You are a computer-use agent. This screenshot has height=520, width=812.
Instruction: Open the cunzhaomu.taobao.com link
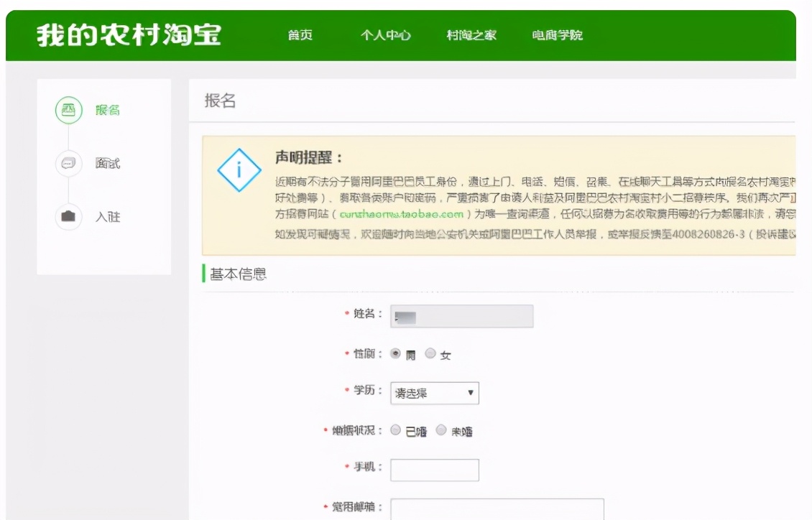coord(402,214)
